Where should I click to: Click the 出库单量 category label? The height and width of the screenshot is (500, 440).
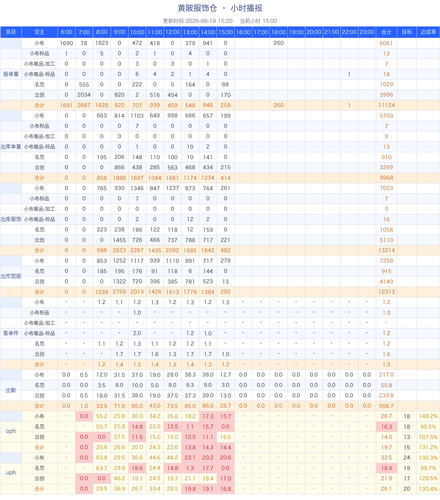[11, 147]
